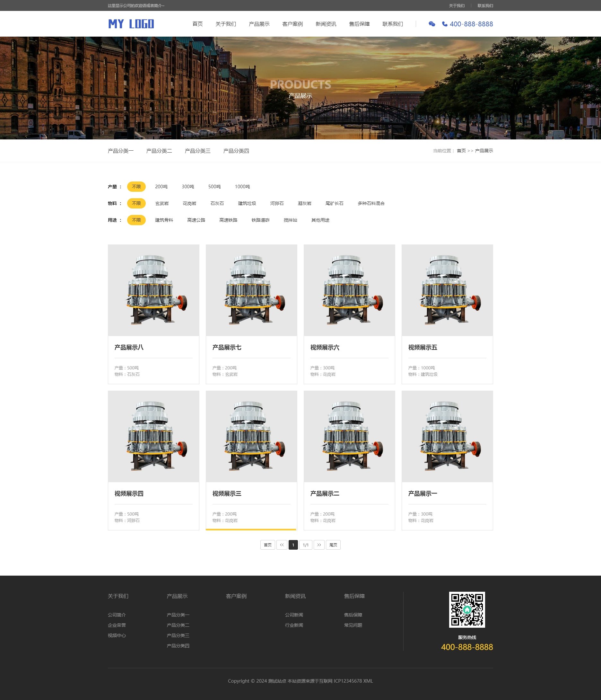The image size is (601, 700).
Task: Click the 尾页 pagination button
Action: point(333,545)
